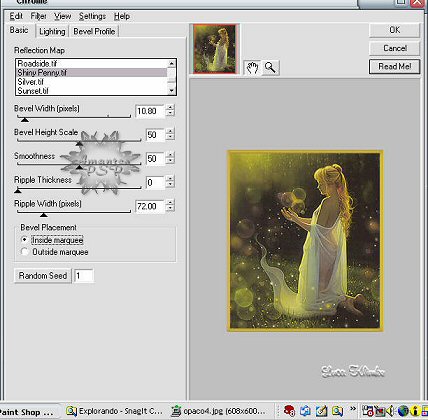The height and width of the screenshot is (420, 428).
Task: Select Shiny Penny.tif reflection map
Action: coord(91,73)
